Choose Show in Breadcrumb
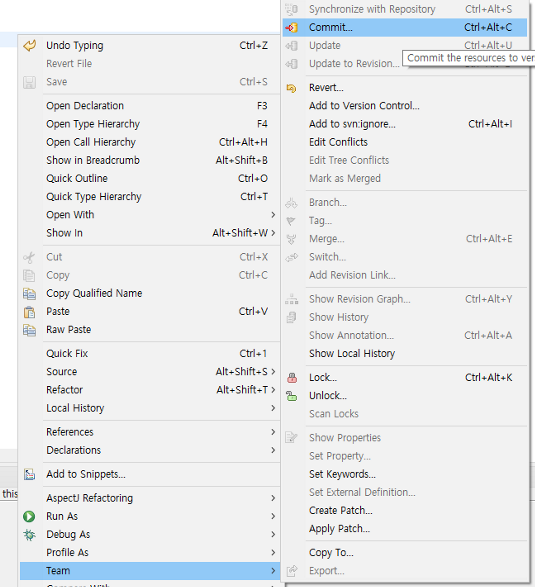The width and height of the screenshot is (535, 587). pos(150,161)
